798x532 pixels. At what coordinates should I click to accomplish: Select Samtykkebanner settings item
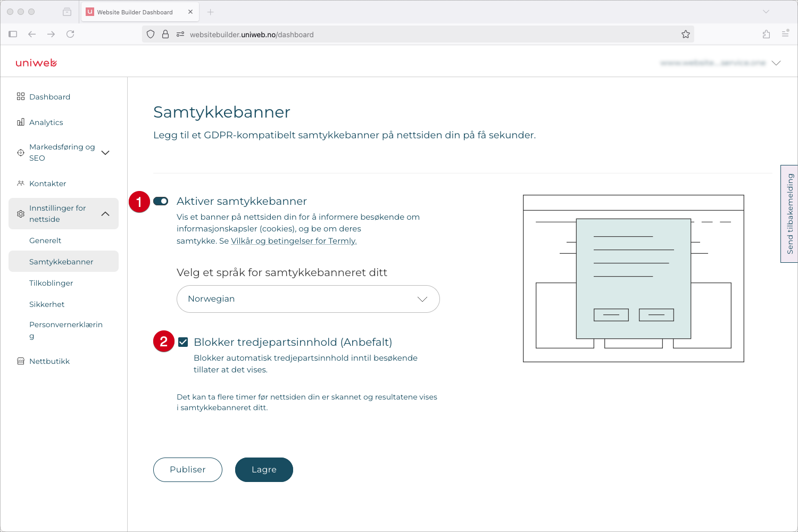[63, 261]
